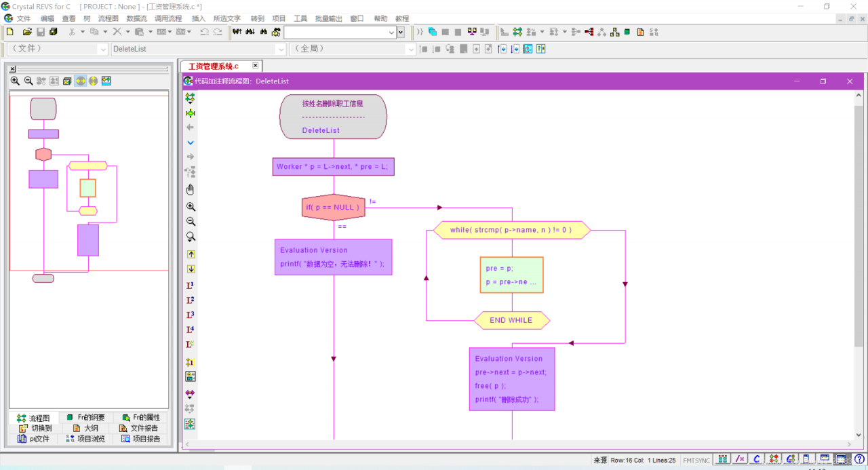
Task: Open the 文件 scope dropdown
Action: click(x=103, y=49)
